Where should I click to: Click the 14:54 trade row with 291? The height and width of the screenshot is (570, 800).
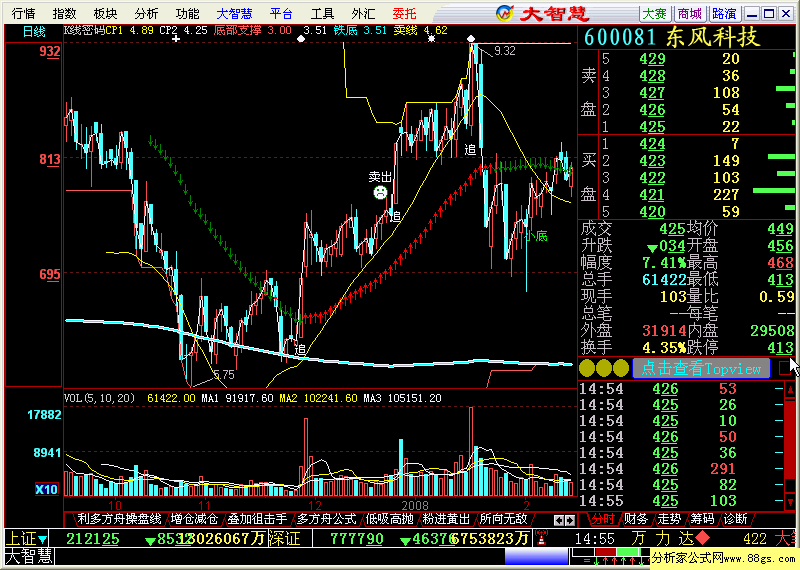(681, 468)
